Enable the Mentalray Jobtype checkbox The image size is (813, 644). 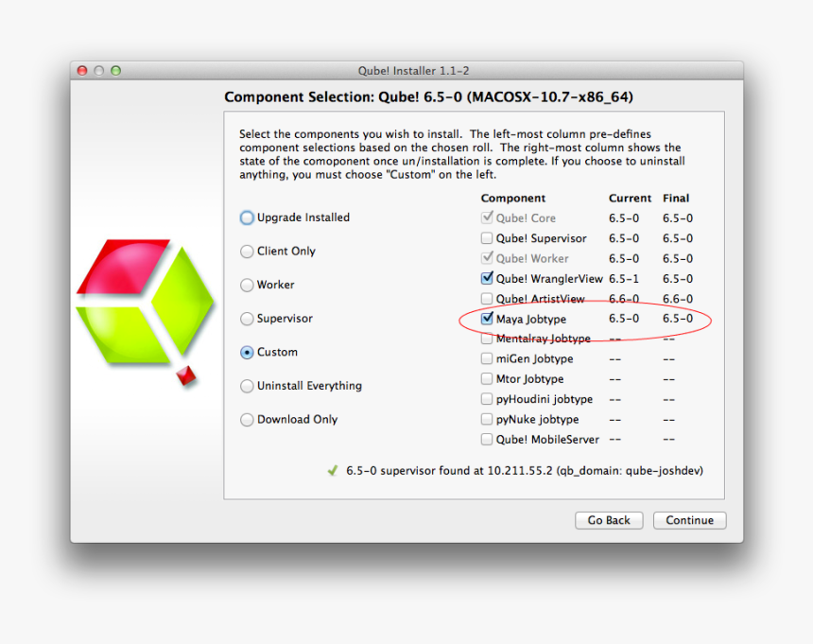pos(486,339)
